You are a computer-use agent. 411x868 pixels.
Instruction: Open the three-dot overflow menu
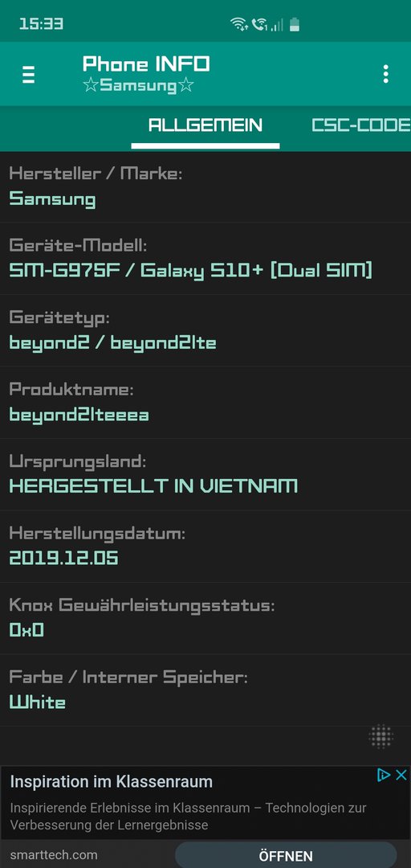tap(385, 74)
